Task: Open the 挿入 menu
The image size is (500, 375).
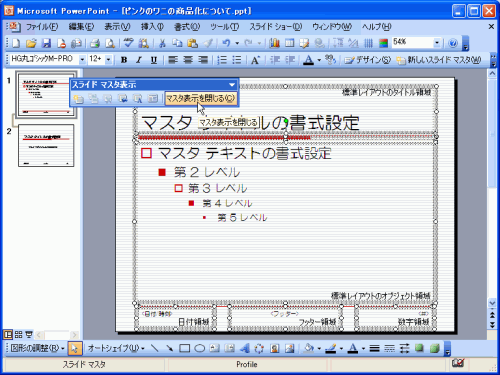Action: coord(152,27)
